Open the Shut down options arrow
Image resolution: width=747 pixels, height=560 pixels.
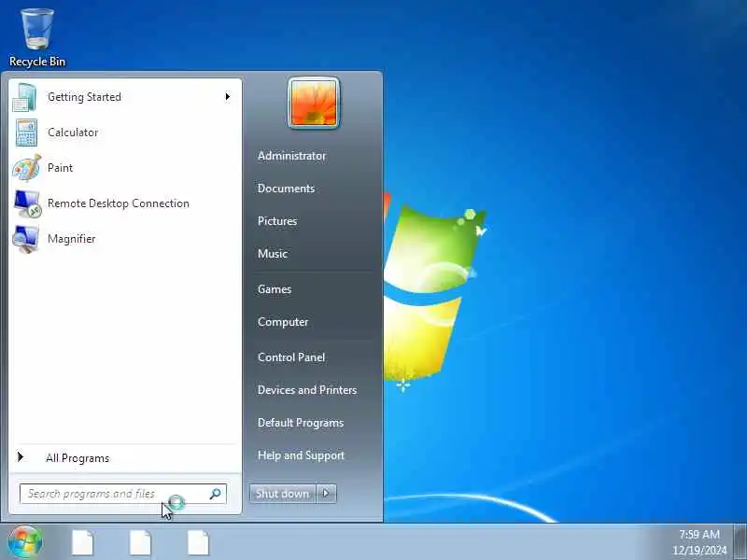point(326,494)
